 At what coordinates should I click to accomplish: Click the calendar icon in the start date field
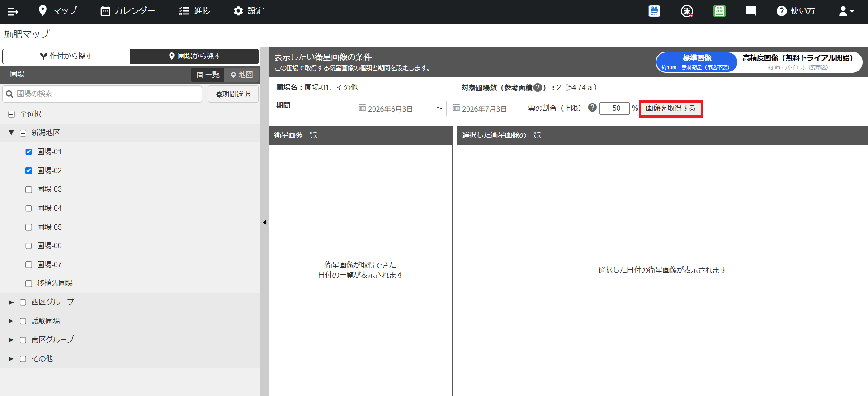pos(362,108)
